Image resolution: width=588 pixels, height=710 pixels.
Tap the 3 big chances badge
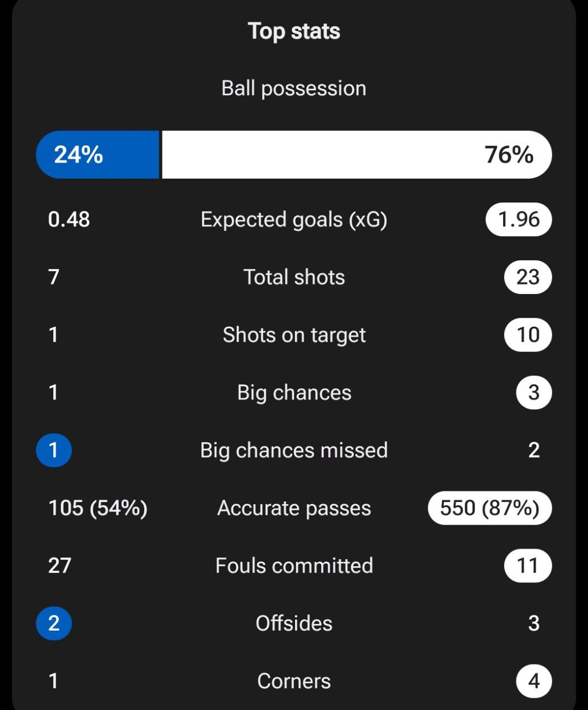(x=534, y=393)
